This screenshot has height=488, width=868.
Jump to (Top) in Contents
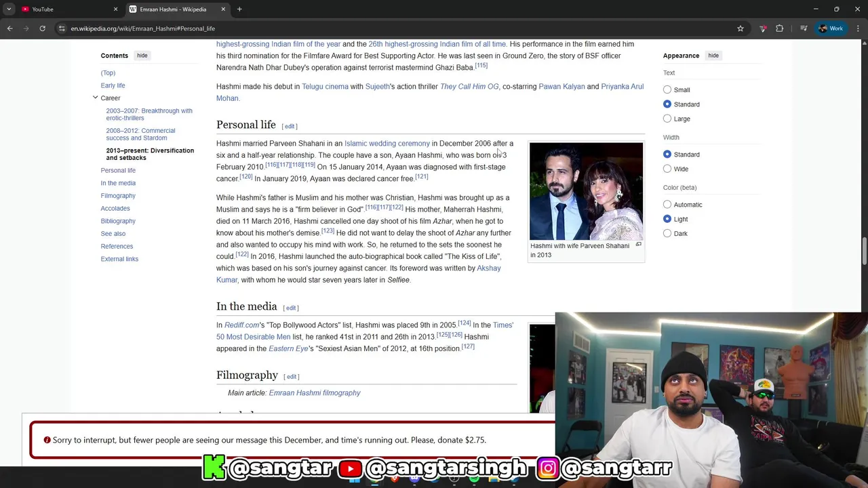pyautogui.click(x=108, y=73)
